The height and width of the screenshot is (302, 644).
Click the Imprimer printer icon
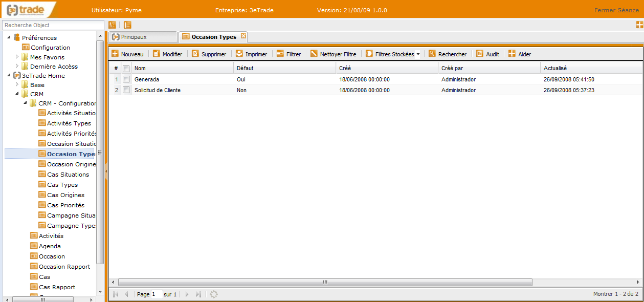tap(239, 54)
